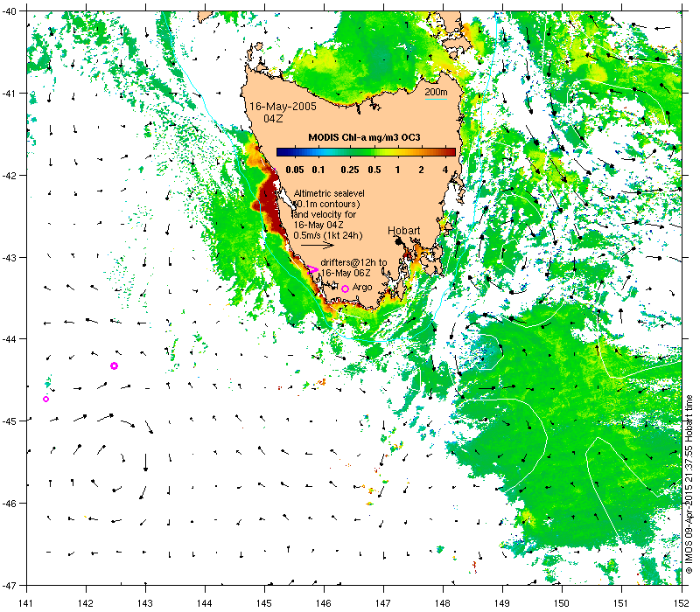
Task: Click the -43 latitude axis label
Action: 8,257
